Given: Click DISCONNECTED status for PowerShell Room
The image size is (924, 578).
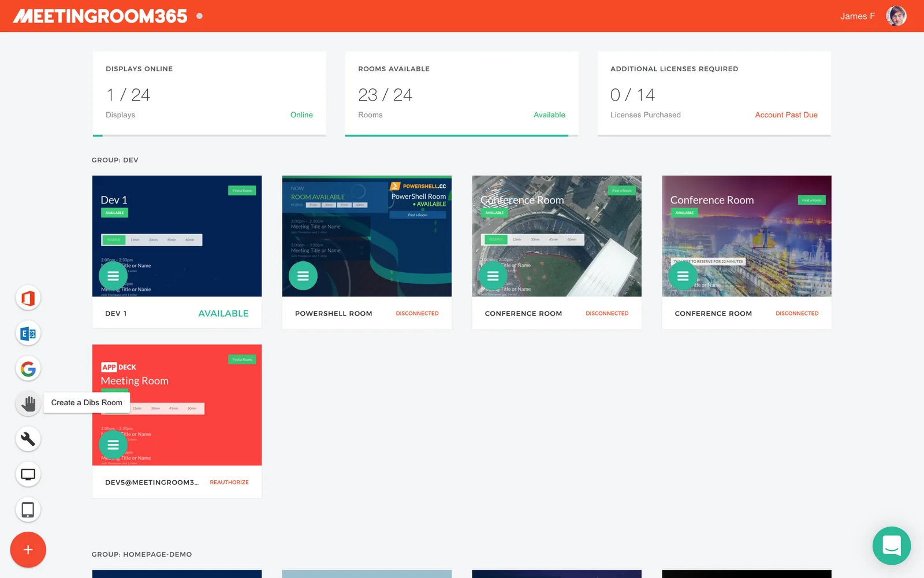Looking at the screenshot, I should (417, 313).
